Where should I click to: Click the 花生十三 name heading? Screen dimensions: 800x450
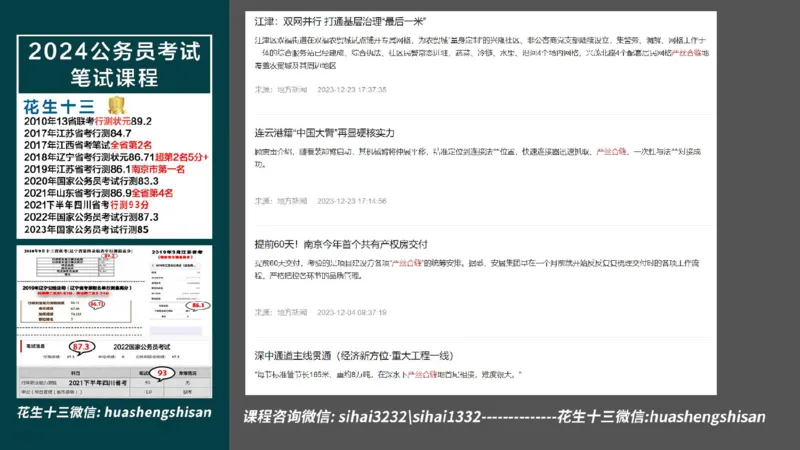coord(59,107)
